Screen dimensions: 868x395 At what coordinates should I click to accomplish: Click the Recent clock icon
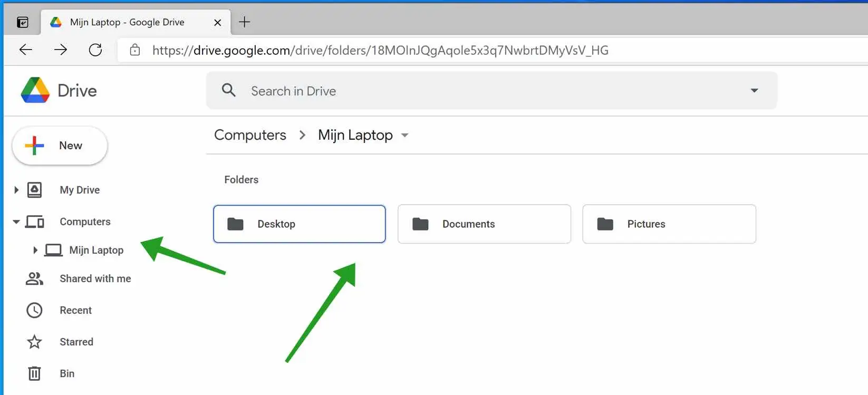pyautogui.click(x=34, y=310)
